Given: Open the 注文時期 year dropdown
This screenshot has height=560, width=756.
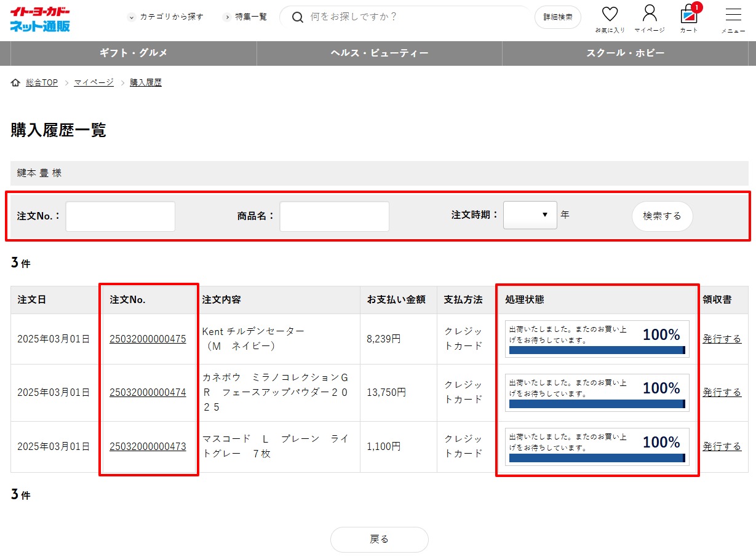Looking at the screenshot, I should click(x=530, y=215).
